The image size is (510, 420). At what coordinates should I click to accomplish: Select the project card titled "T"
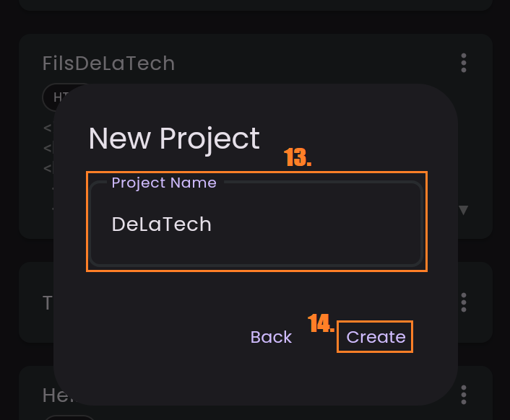(36, 302)
